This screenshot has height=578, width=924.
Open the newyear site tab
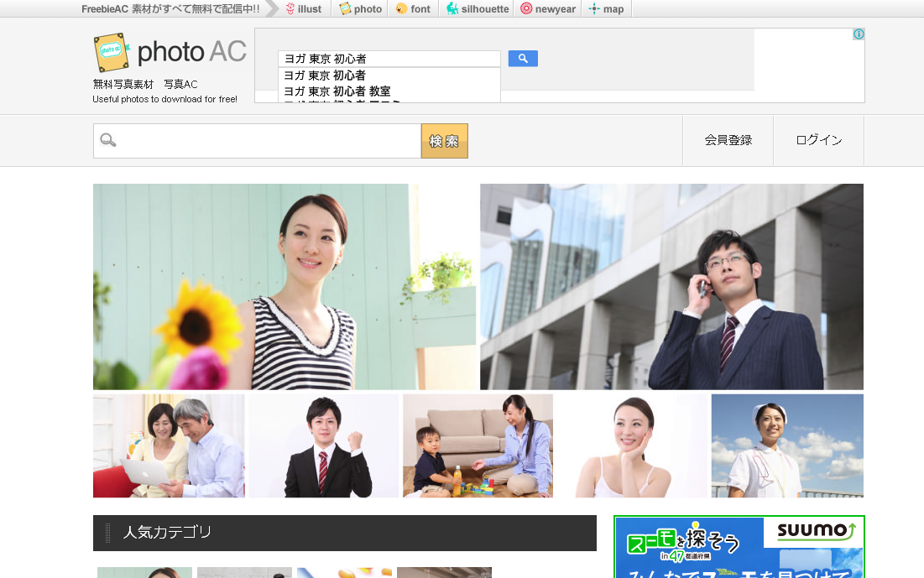[548, 9]
